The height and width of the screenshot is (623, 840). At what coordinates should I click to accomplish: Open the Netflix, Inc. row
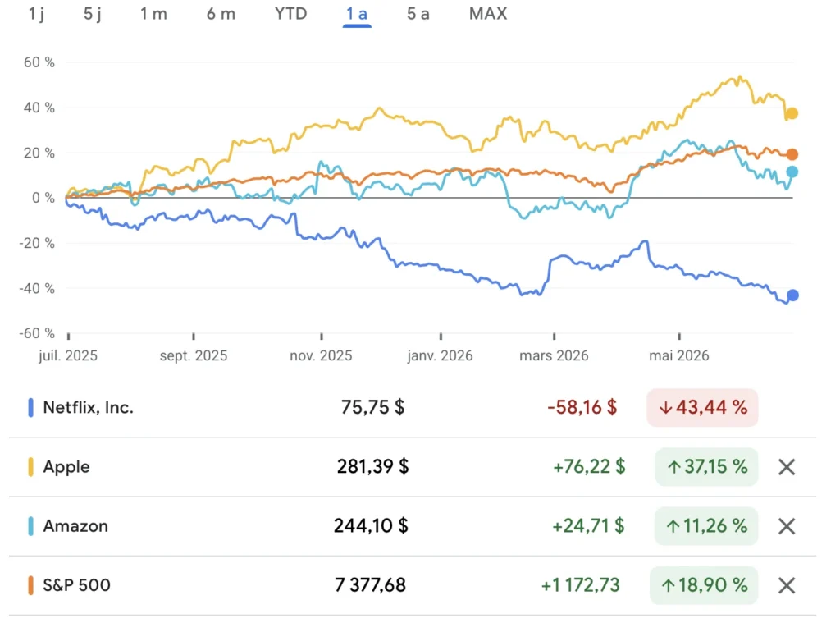[x=413, y=407]
